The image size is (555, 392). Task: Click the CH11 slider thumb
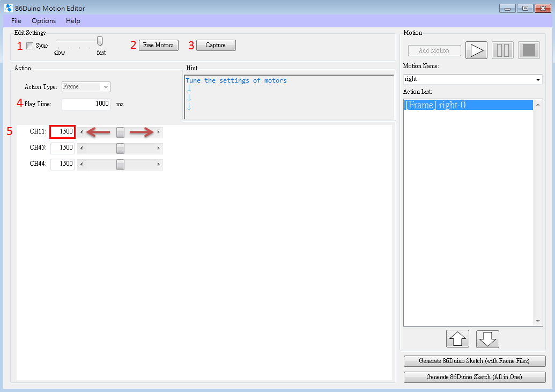pos(120,132)
